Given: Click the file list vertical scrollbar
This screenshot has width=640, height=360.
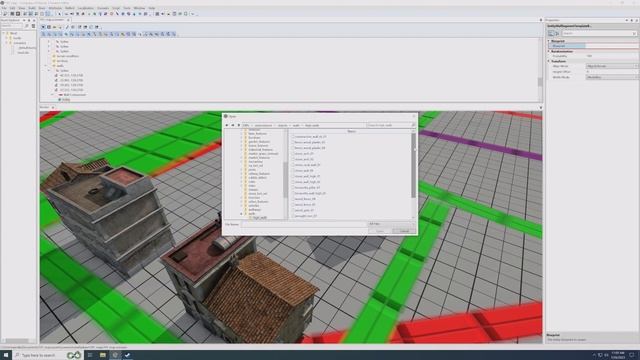Looking at the screenshot, I should [413, 165].
